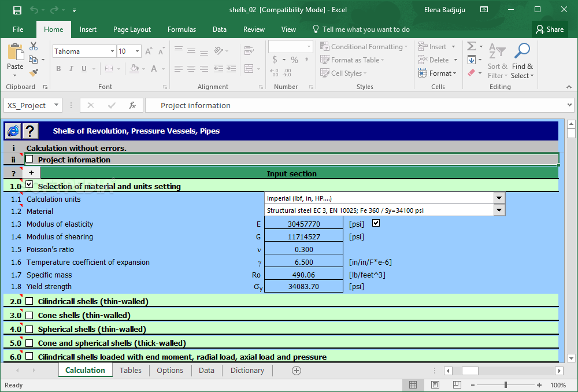Add a new sheet with plus button
The height and width of the screenshot is (392, 578).
297,371
